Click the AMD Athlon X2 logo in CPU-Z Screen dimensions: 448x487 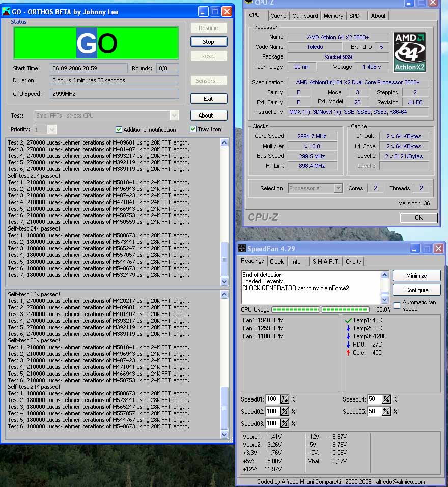(x=409, y=52)
